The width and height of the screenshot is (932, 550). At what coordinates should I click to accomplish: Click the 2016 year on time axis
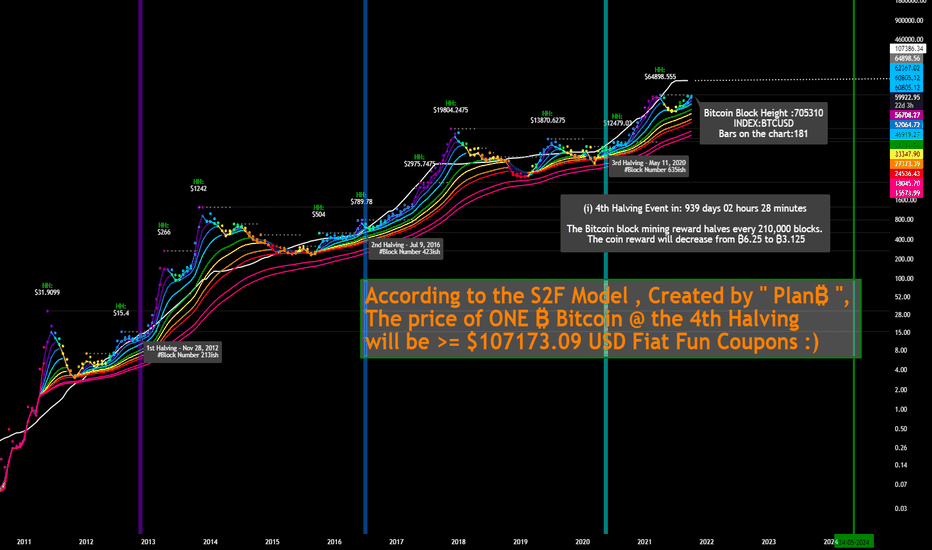coord(334,542)
